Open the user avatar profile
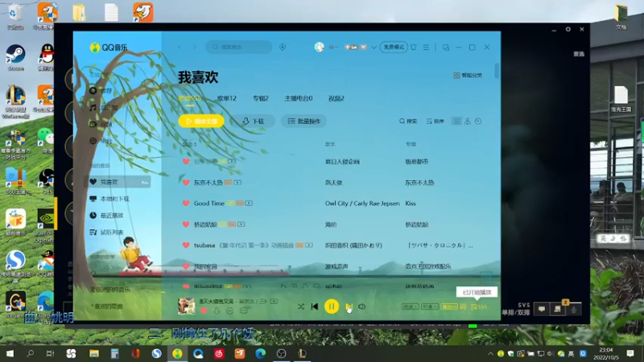 [319, 47]
